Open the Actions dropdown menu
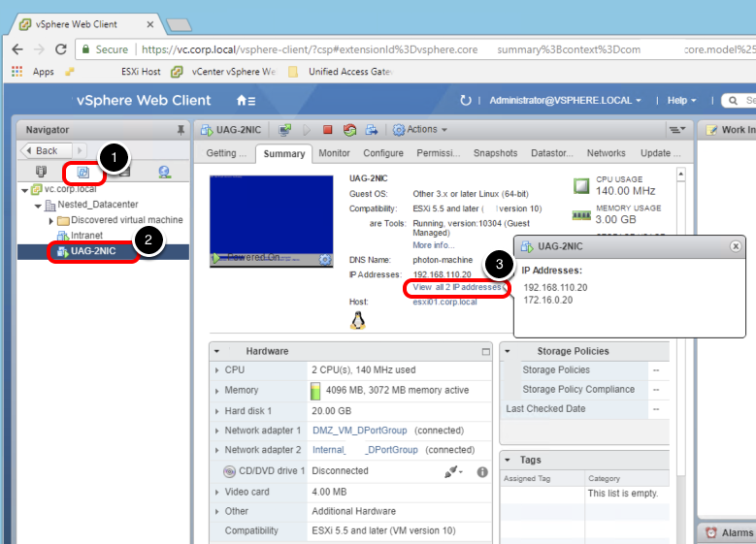756x544 pixels. coord(420,130)
